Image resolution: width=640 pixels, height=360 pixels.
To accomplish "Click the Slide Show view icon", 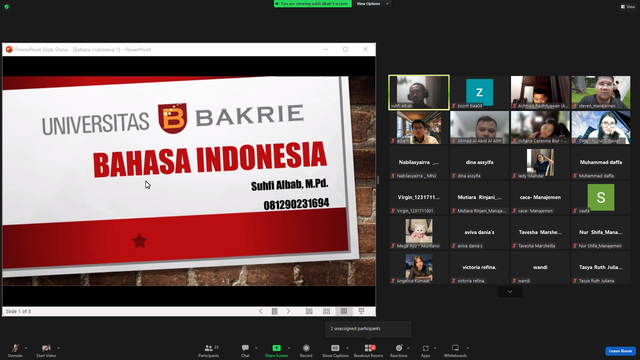I will coord(361,311).
